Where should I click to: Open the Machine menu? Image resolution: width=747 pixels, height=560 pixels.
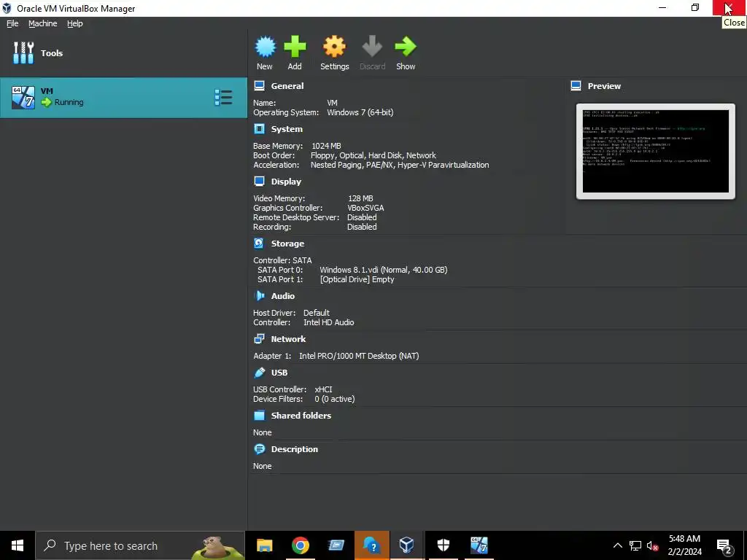43,23
